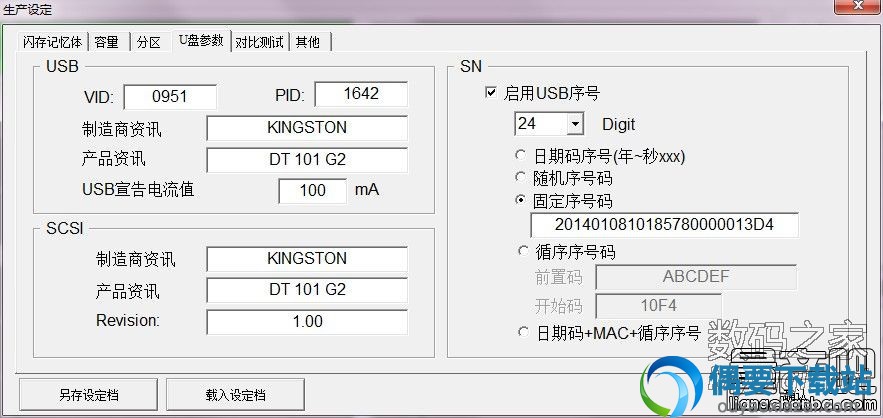Edit the USB 产品资讯 DT 101 G2 field

point(307,160)
